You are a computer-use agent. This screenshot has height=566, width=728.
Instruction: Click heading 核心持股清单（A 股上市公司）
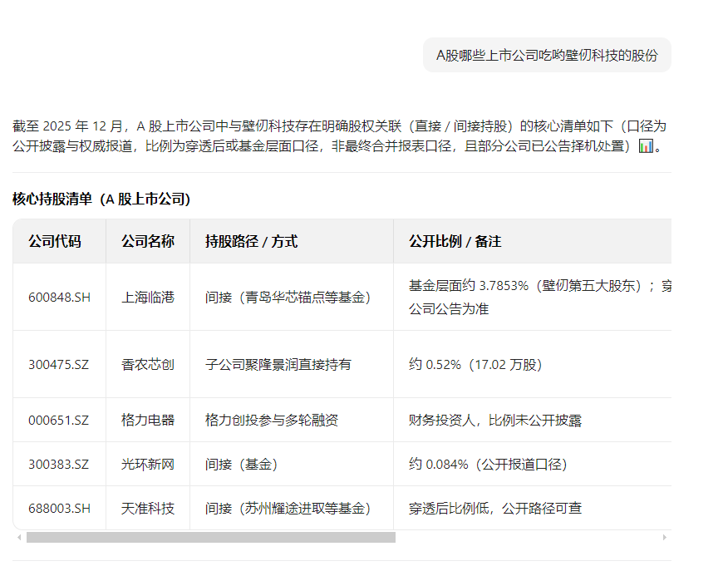tap(101, 199)
